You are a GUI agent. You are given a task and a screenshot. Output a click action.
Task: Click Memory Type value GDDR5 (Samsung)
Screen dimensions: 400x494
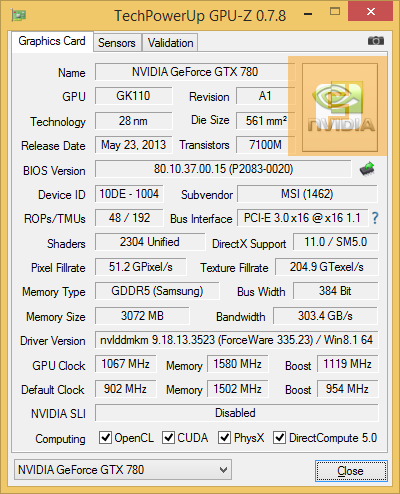157,291
